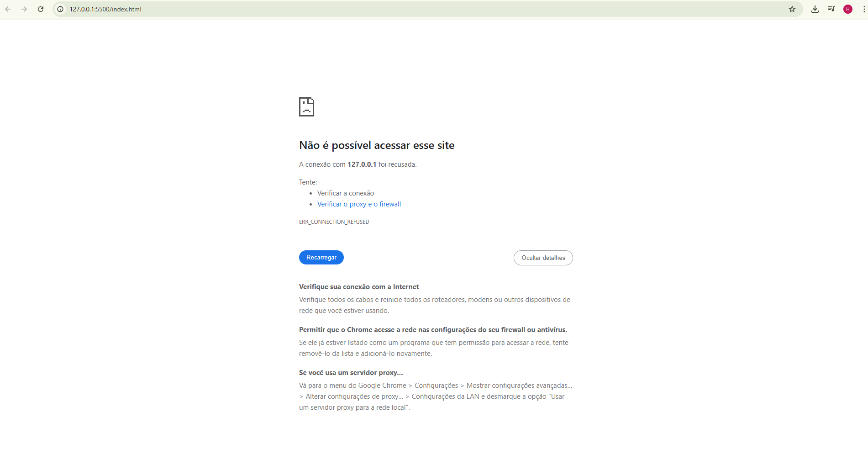Reload the page with the toolbar icon
The width and height of the screenshot is (868, 465).
tap(41, 9)
